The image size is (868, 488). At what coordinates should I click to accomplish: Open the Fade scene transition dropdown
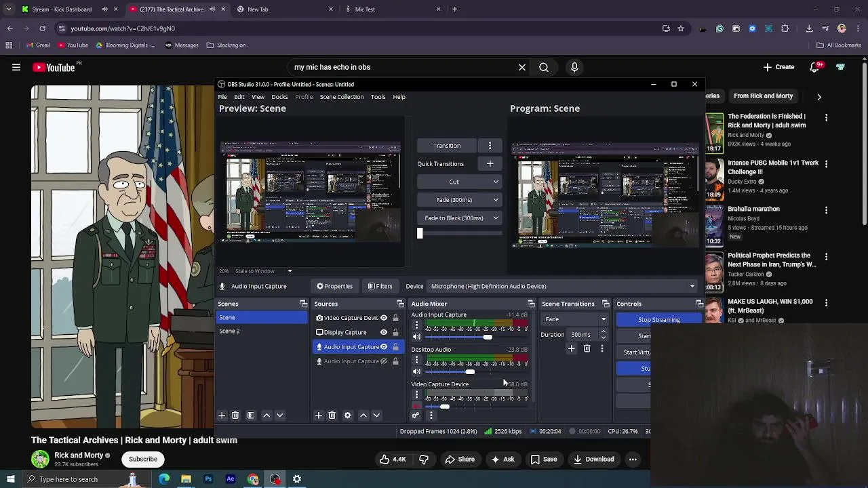pos(575,319)
